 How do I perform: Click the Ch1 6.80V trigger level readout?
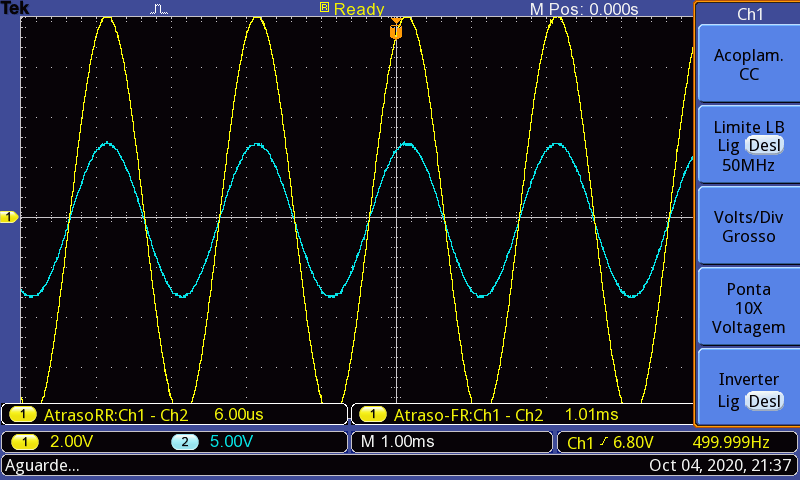[x=610, y=442]
